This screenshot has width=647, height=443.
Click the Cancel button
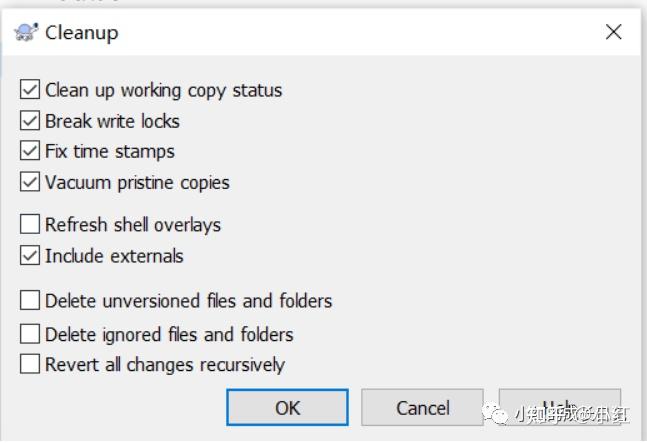click(x=422, y=408)
